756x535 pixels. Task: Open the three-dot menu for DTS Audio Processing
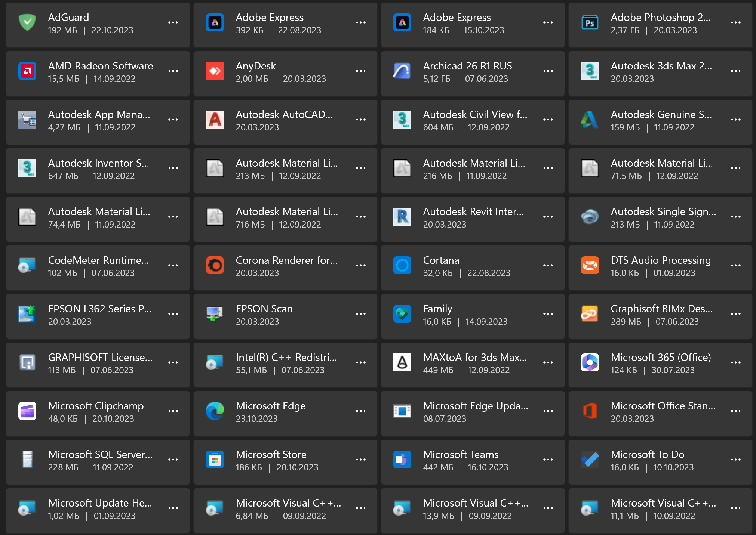coord(736,266)
